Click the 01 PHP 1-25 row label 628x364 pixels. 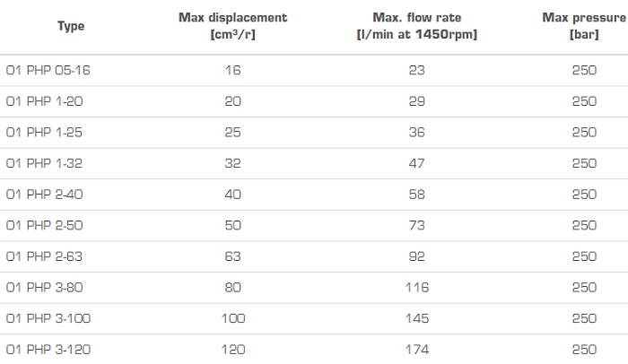[45, 133]
